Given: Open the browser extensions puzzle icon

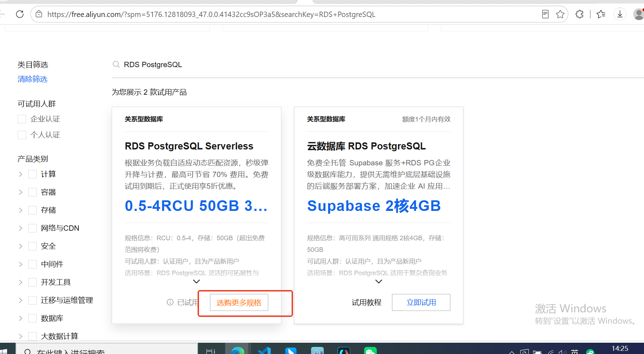Looking at the screenshot, I should 580,14.
